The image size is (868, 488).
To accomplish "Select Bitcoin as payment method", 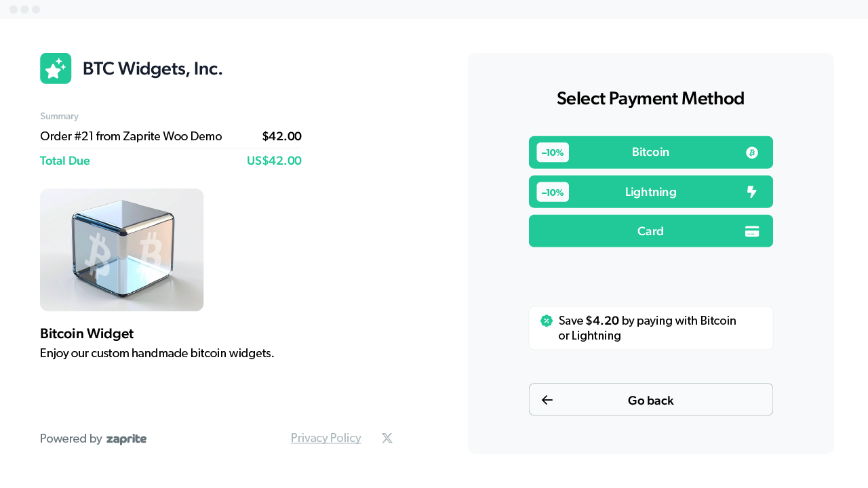I will pyautogui.click(x=650, y=152).
